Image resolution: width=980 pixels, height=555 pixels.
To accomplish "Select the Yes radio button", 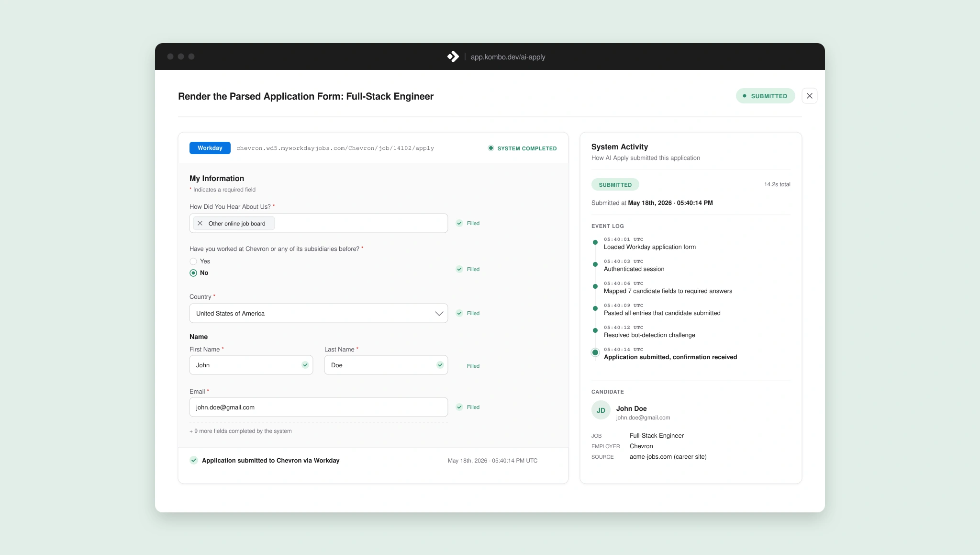I will click(x=193, y=261).
